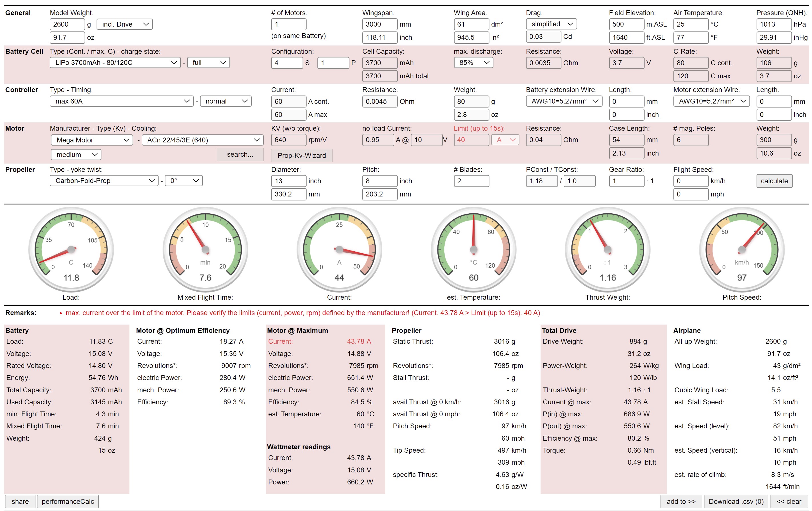This screenshot has height=511, width=812.
Task: Click the Pitch Speed gauge
Action: pyautogui.click(x=741, y=250)
